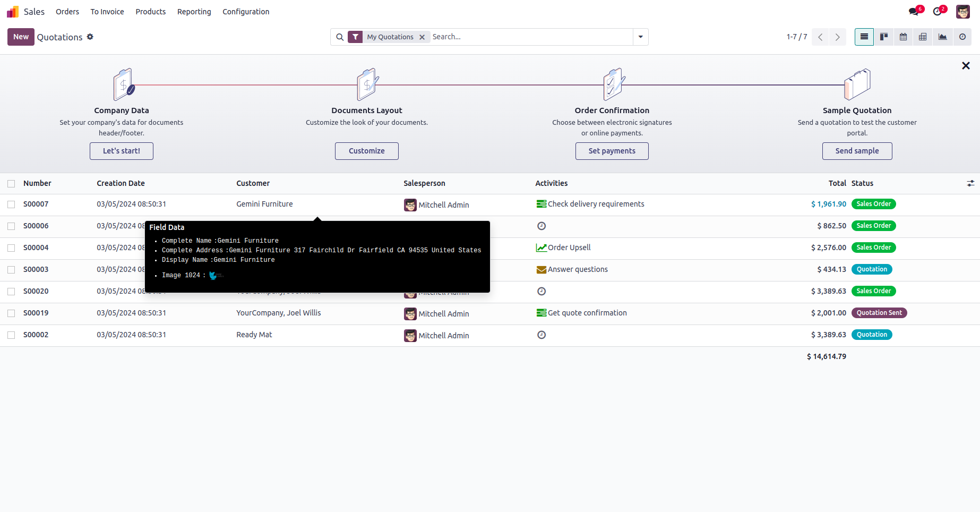Screen dimensions: 980x512
Task: Tick the checkbox for S00007
Action: pyautogui.click(x=11, y=204)
